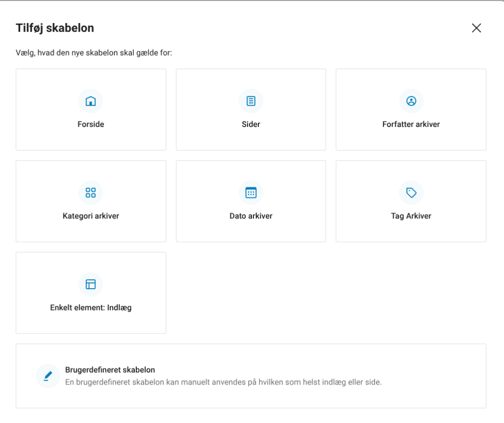Click the Enkelt element layout icon

(91, 284)
